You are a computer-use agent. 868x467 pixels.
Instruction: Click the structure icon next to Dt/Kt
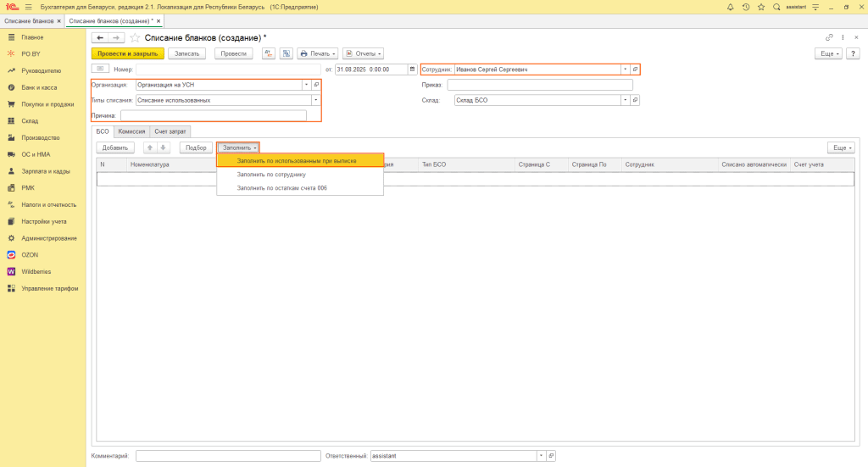pyautogui.click(x=287, y=53)
